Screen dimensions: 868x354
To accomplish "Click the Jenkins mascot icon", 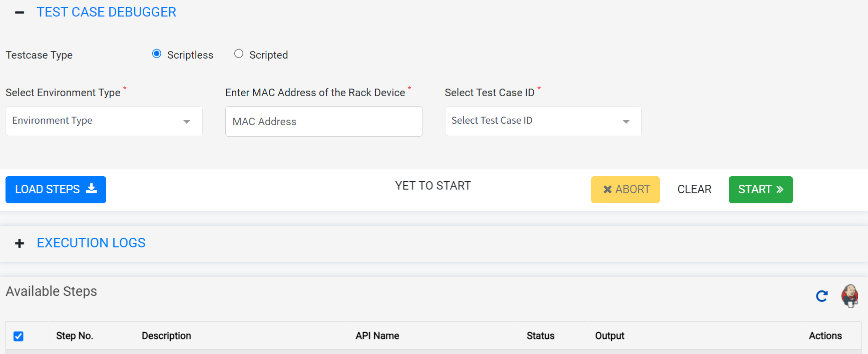I will (849, 296).
